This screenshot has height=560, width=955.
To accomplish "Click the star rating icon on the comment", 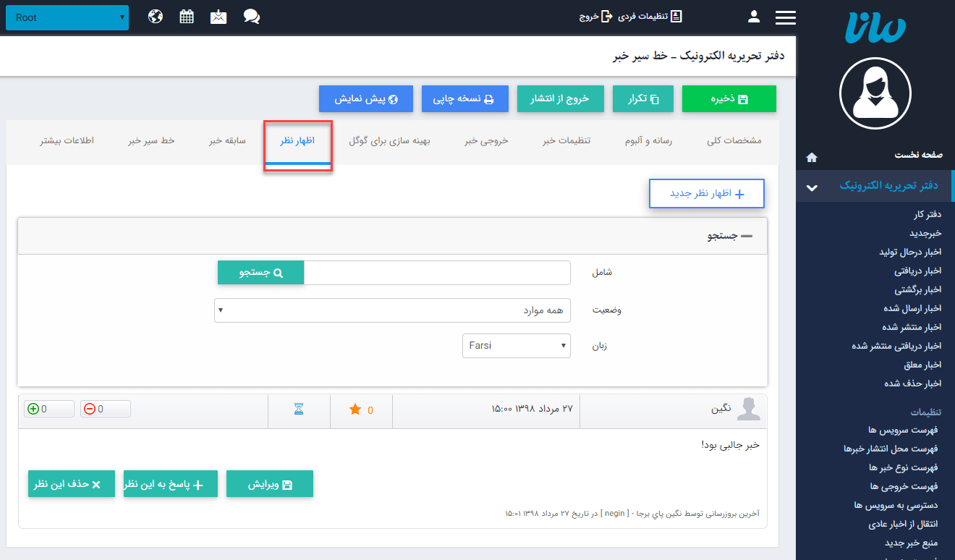I will tap(356, 408).
